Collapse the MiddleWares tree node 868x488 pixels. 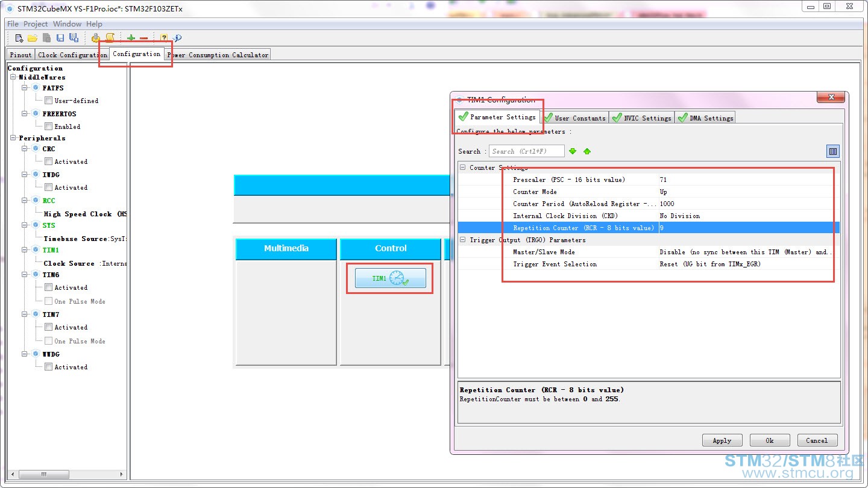(x=13, y=77)
